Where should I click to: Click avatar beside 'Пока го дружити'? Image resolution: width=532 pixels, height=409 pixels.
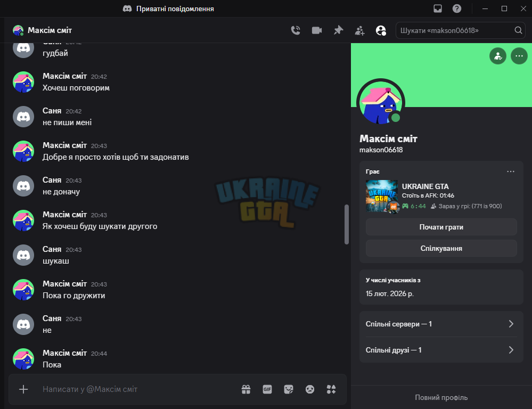[23, 290]
